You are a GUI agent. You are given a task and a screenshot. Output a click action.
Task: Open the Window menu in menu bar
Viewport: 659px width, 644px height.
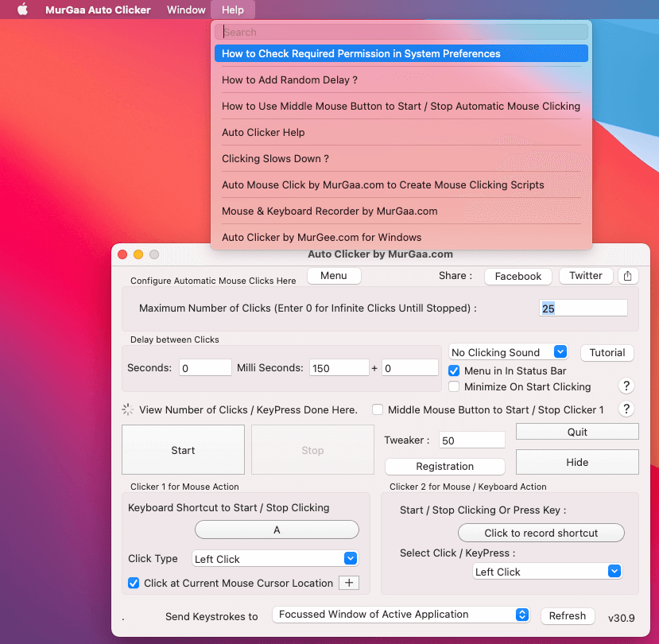[186, 10]
